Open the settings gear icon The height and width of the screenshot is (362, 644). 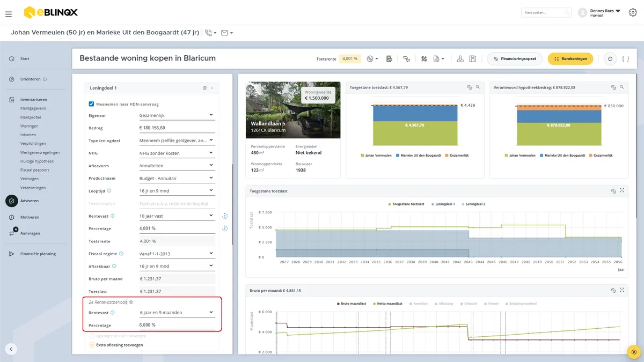633,12
